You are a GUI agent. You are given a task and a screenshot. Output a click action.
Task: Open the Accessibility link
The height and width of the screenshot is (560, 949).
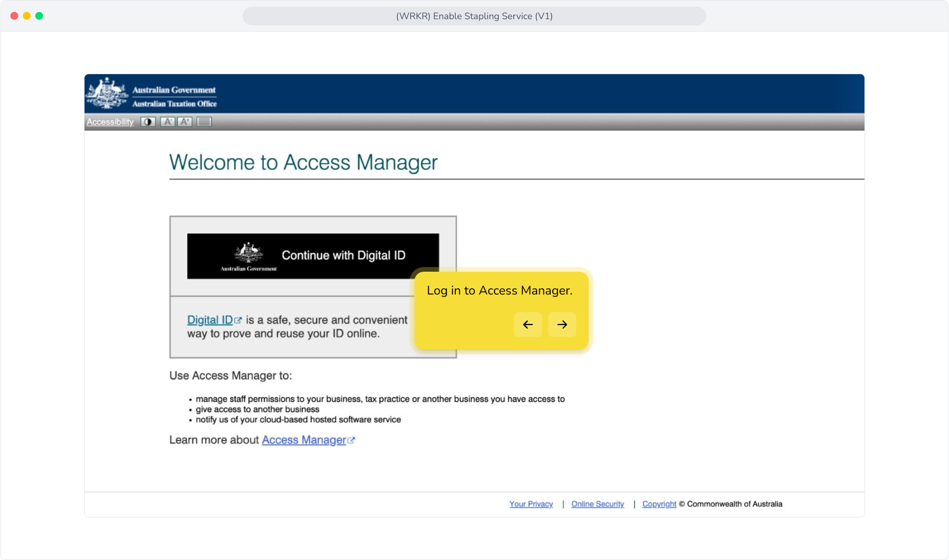click(x=110, y=122)
